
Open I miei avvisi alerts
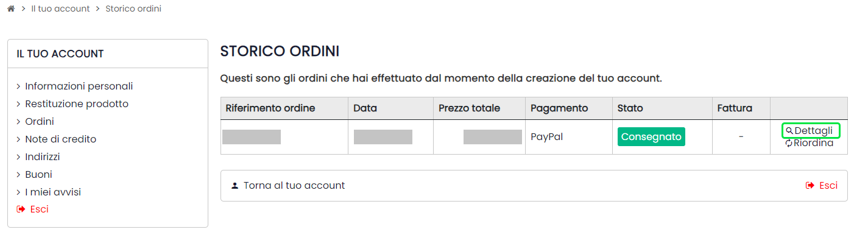pyautogui.click(x=53, y=192)
